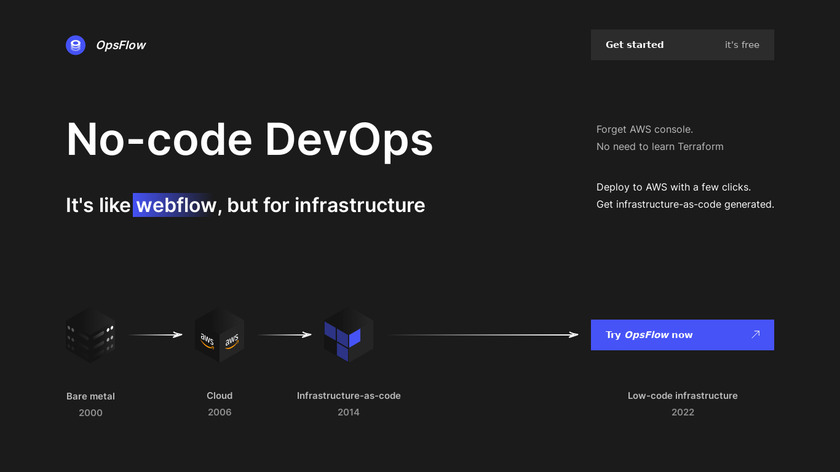
Task: Click the Low-code infrastructure label
Action: point(682,395)
